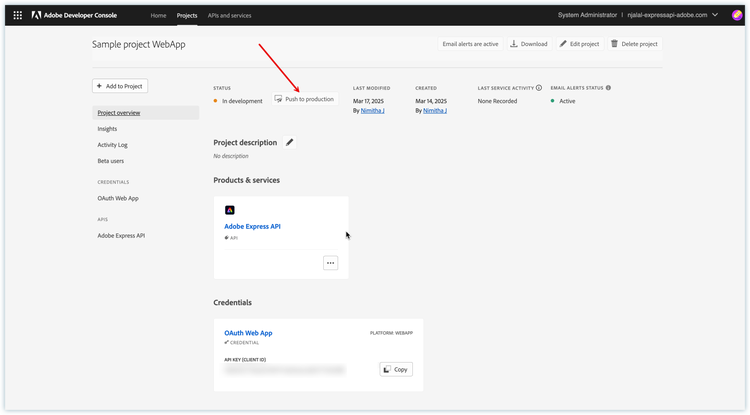Click the System Administrator role label
The width and height of the screenshot is (750, 415).
click(587, 15)
